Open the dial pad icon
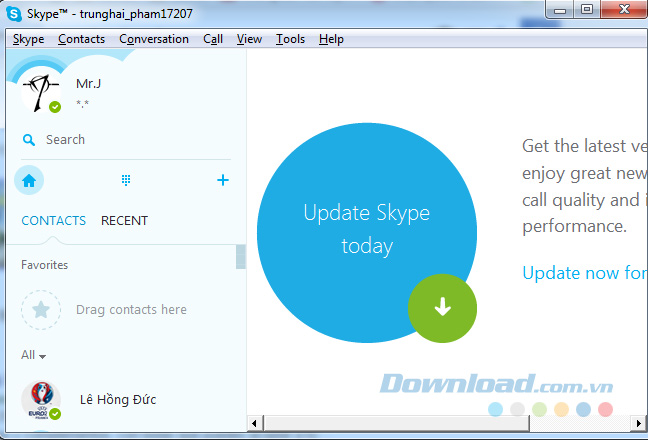The image size is (648, 440). point(126,180)
